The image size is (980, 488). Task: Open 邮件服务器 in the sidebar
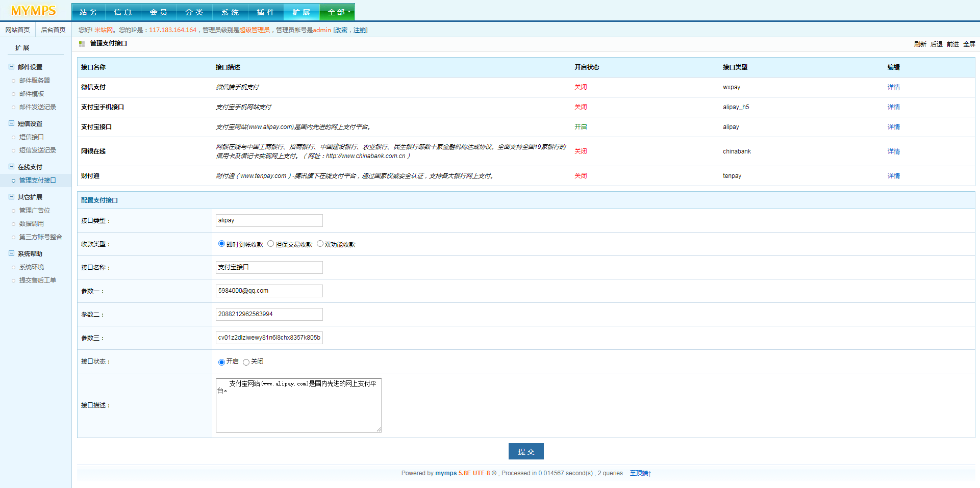click(x=35, y=81)
